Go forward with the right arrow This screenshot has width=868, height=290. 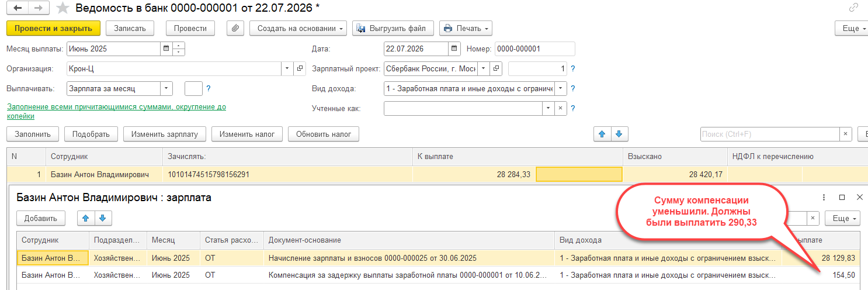click(37, 8)
